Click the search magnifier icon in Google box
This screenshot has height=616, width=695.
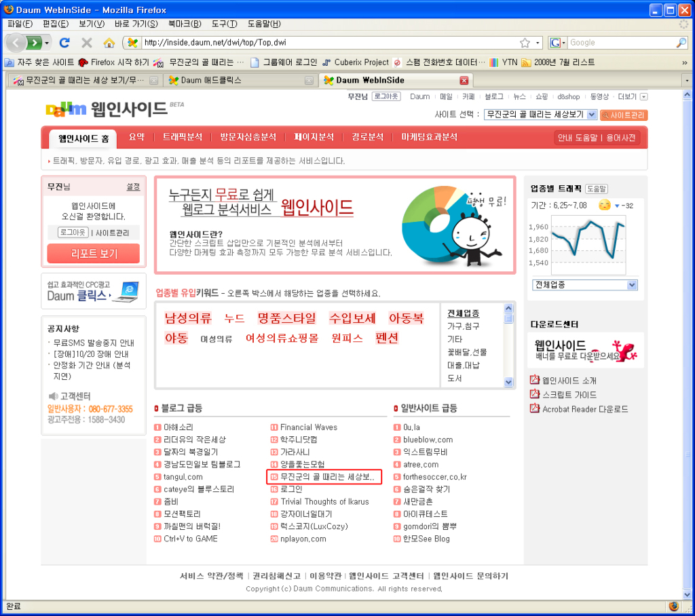(x=681, y=43)
